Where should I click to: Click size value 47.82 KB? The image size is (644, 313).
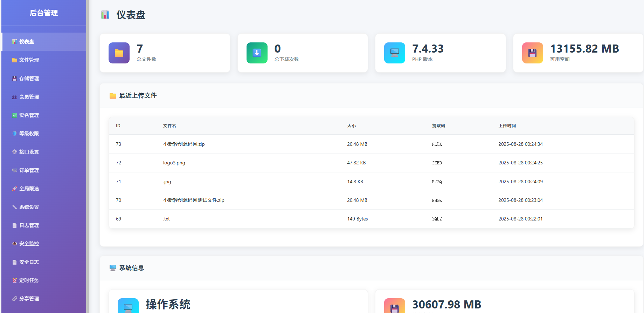pos(356,163)
